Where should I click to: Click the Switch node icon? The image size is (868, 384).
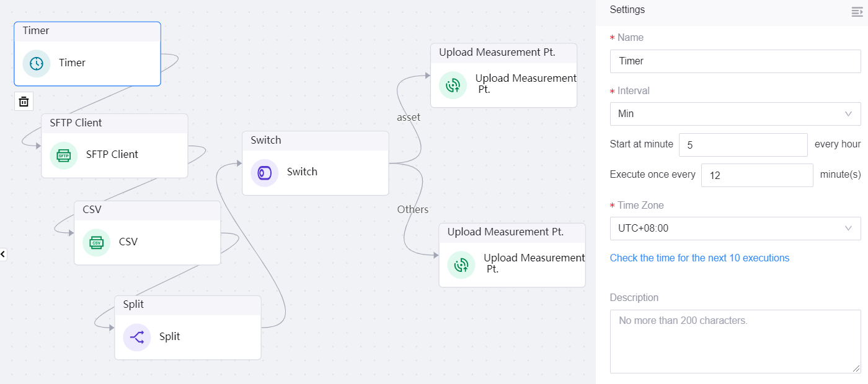point(265,172)
